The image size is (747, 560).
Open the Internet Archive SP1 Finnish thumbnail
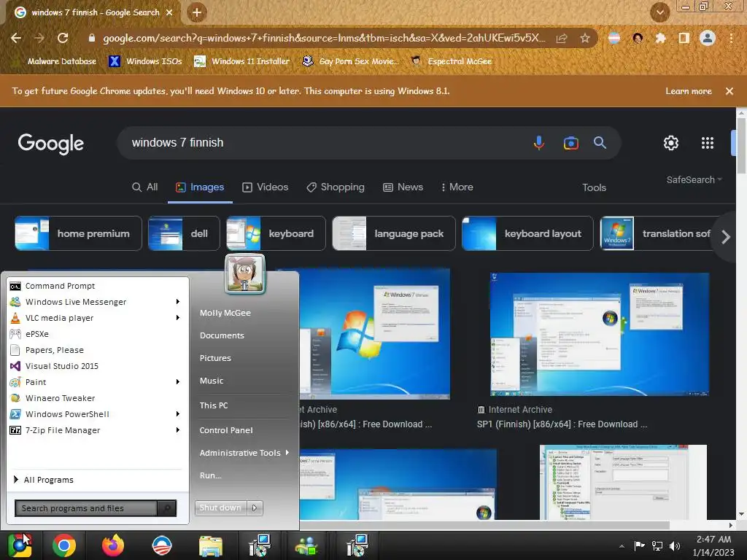pyautogui.click(x=600, y=334)
